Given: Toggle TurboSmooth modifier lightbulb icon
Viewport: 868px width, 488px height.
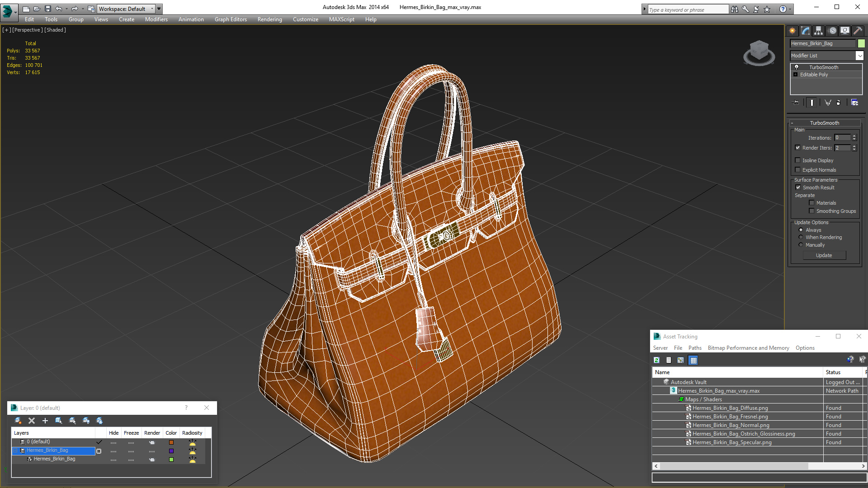Looking at the screenshot, I should point(797,67).
